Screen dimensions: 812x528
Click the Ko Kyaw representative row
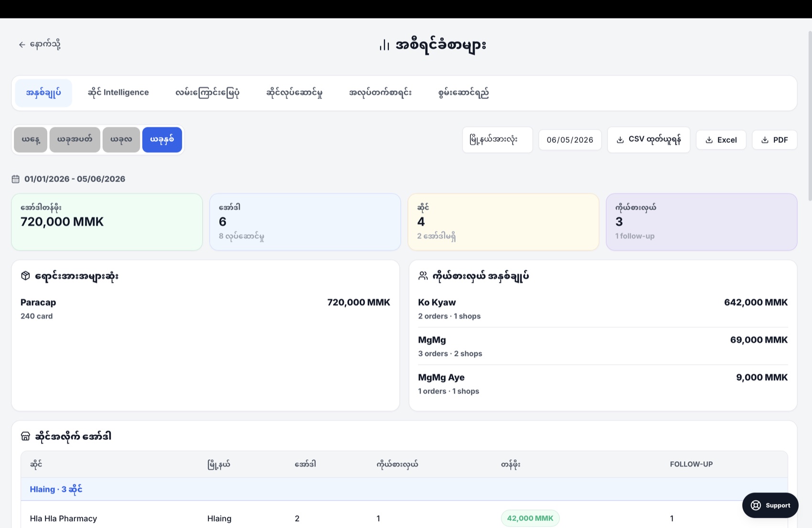click(x=603, y=309)
